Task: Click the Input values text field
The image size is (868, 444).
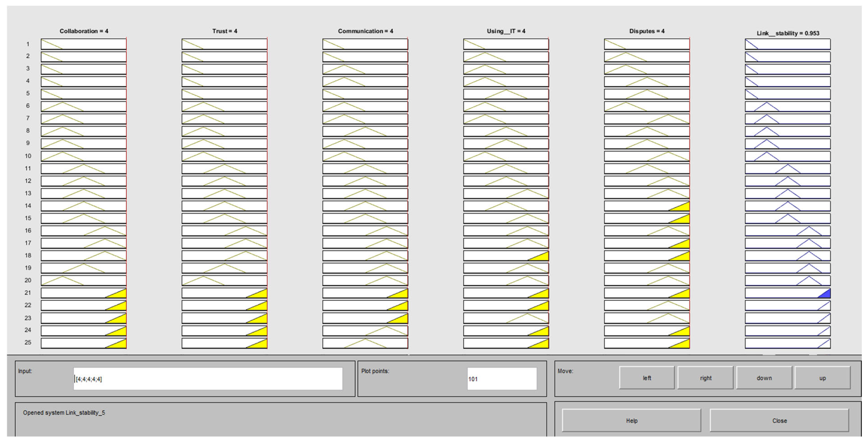Action: pyautogui.click(x=208, y=379)
